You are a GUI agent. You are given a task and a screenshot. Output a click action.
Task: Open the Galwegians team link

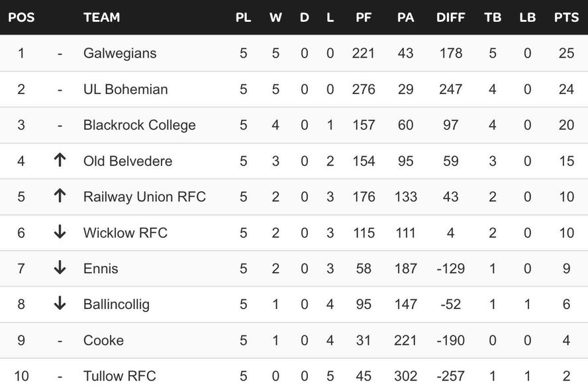[x=120, y=53]
